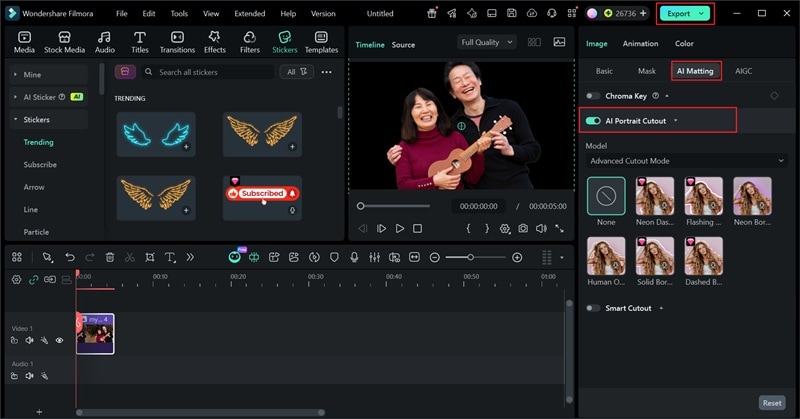Disable the AI Portrait Cutout toggle
800x419 pixels.
pos(594,120)
